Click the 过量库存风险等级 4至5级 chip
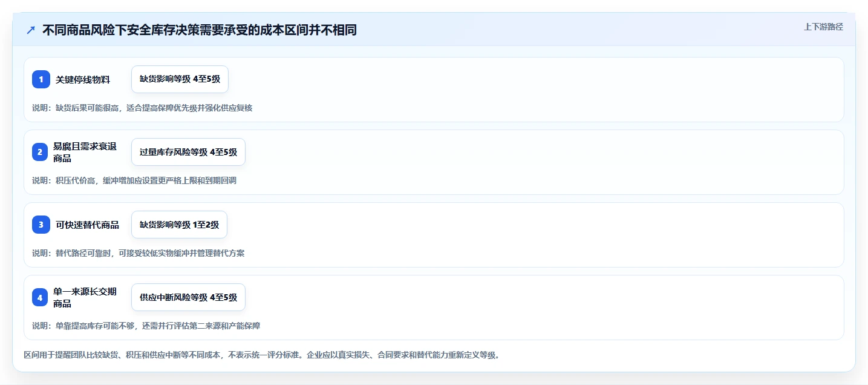 pos(188,152)
